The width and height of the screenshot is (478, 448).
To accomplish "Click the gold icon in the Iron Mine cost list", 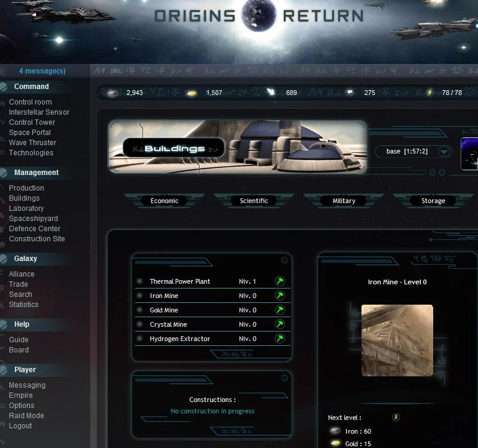I will (335, 443).
